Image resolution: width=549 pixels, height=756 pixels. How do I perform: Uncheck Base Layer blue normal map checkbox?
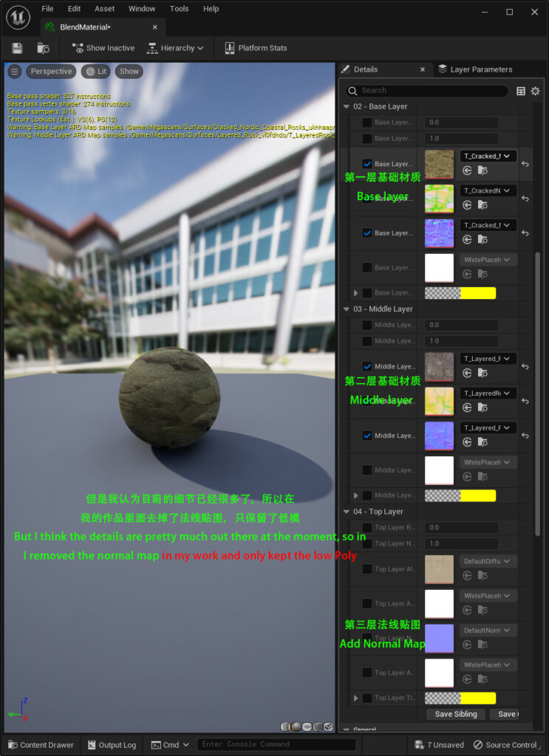pyautogui.click(x=367, y=233)
